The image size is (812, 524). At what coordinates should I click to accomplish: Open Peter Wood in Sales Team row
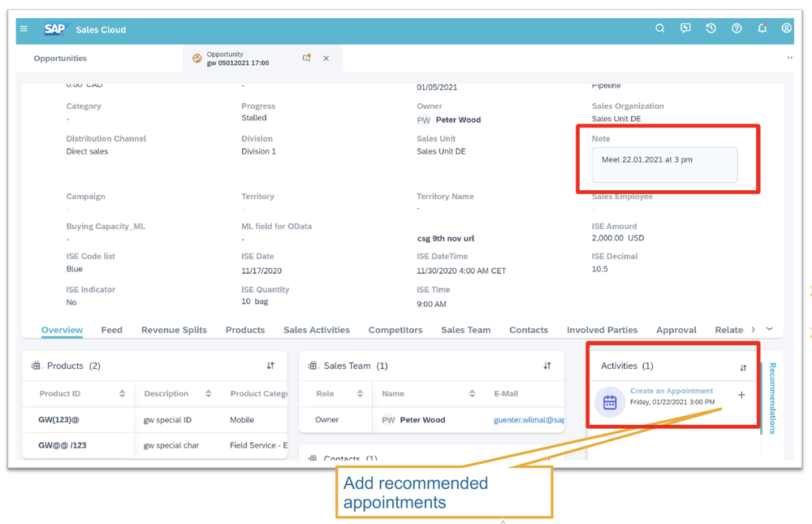pyautogui.click(x=422, y=420)
